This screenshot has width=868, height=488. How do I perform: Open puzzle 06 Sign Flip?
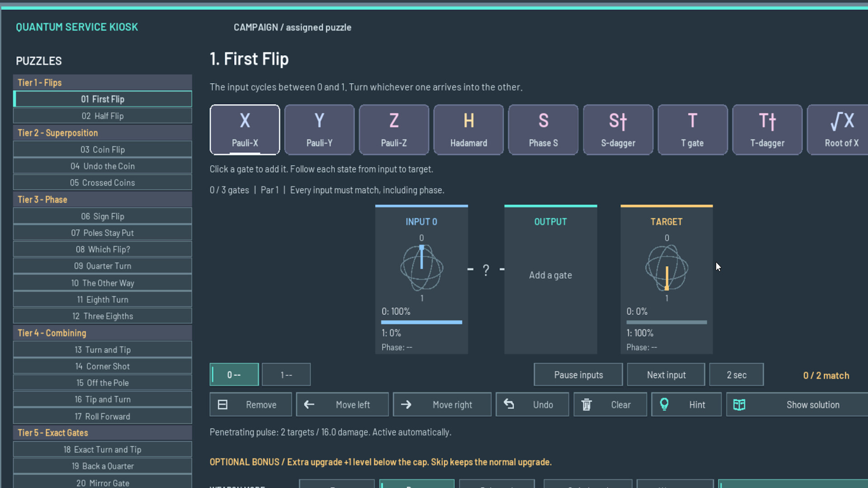[x=103, y=216]
